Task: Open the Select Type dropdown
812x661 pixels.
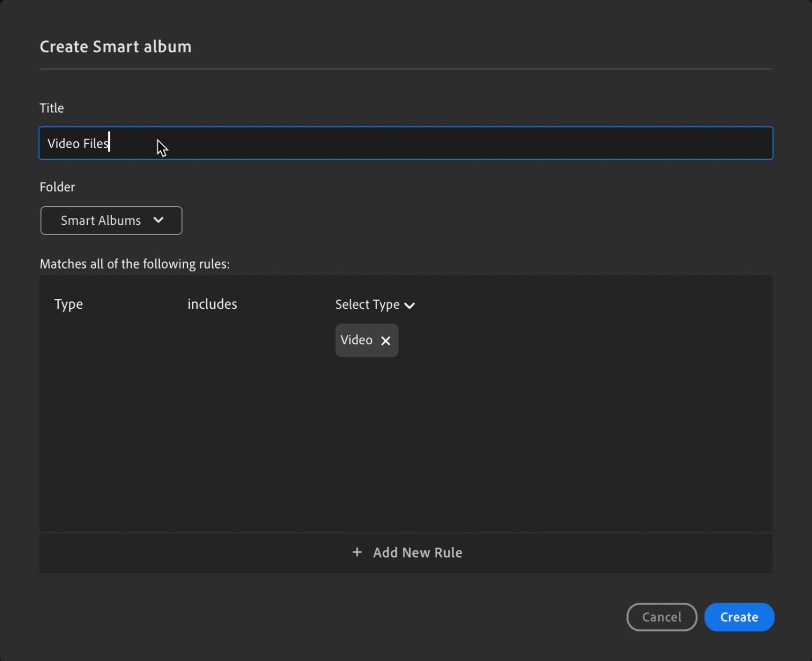Action: 374,305
